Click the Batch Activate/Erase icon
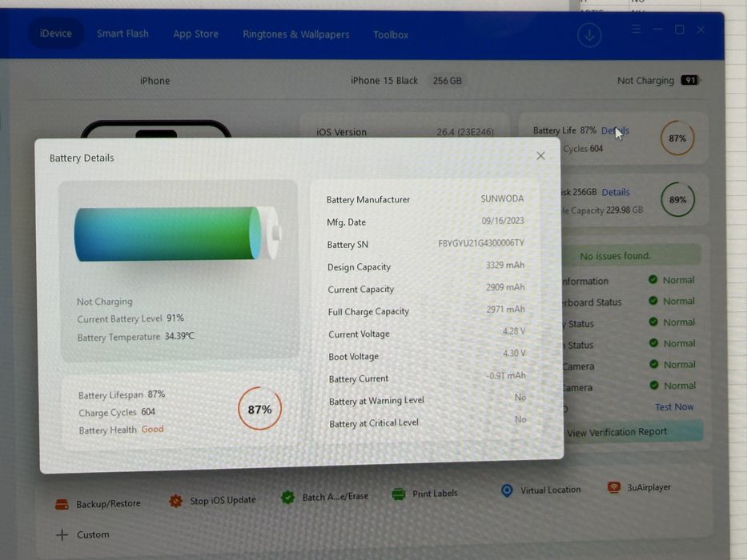The image size is (747, 560). [287, 498]
